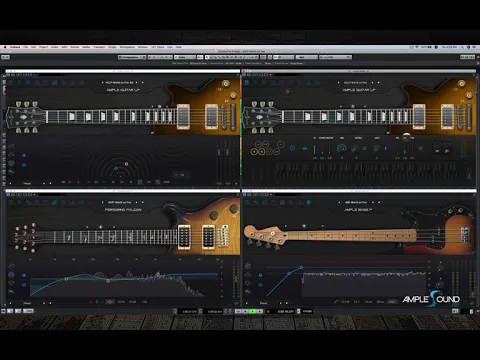Load previous preset in top-left Ample Guitar LP
Viewport: 480px width, 360px height.
coord(102,82)
